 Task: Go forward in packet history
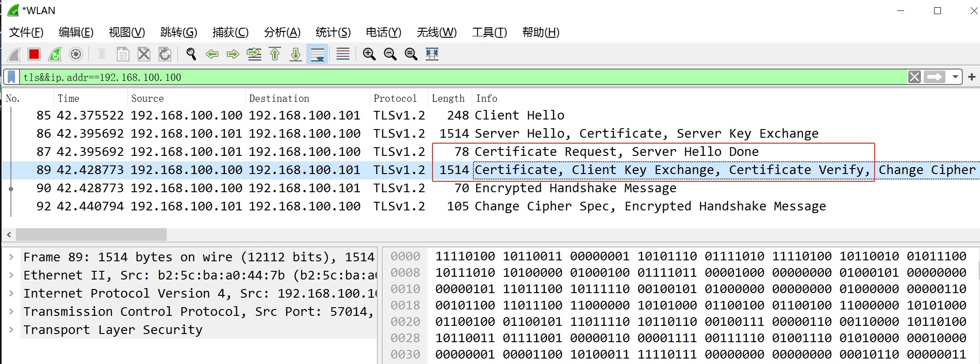(x=233, y=55)
